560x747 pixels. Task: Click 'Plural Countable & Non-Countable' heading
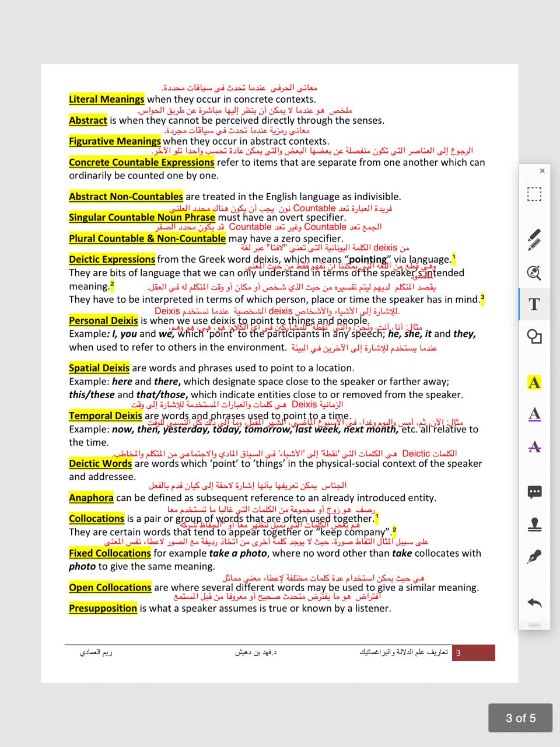click(148, 238)
